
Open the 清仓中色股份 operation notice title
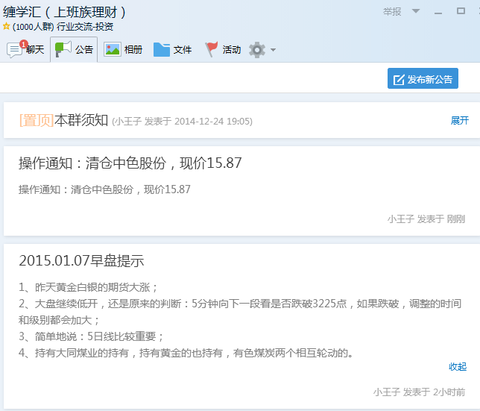tap(130, 163)
